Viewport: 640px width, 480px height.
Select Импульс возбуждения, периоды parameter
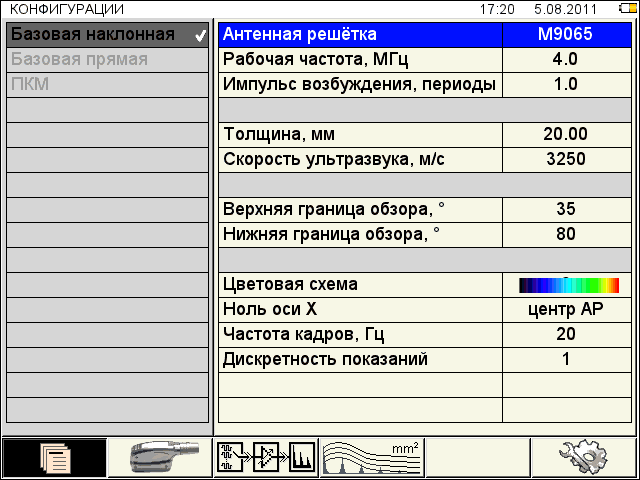360,85
